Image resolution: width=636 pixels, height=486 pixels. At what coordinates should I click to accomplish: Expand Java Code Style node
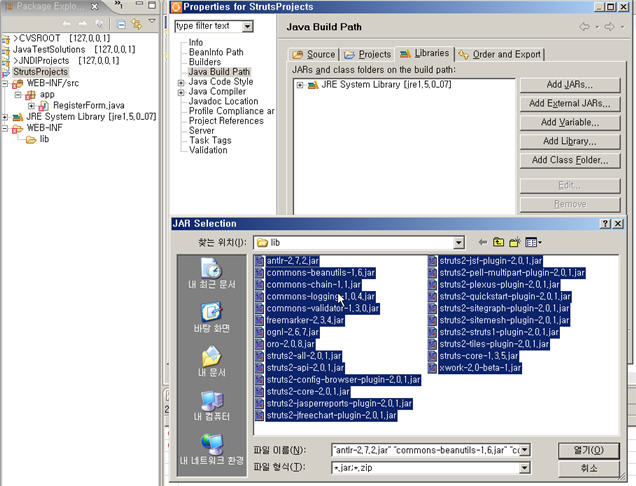(x=181, y=83)
